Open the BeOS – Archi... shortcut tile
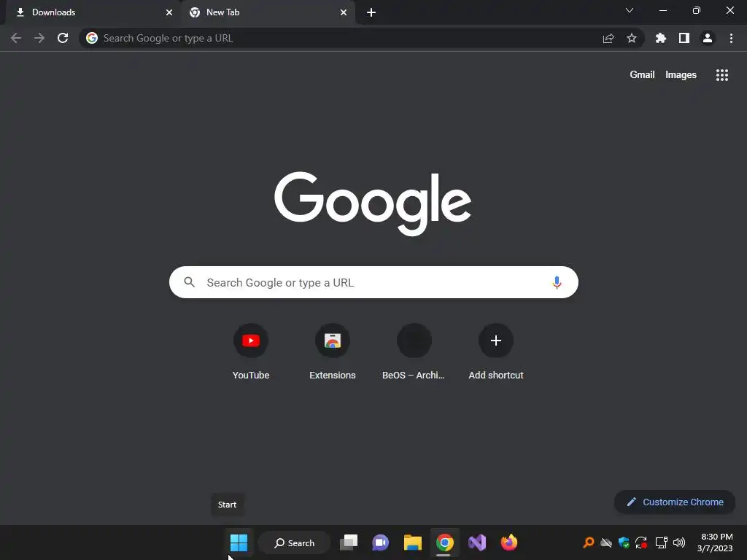Image resolution: width=747 pixels, height=560 pixels. 414,341
